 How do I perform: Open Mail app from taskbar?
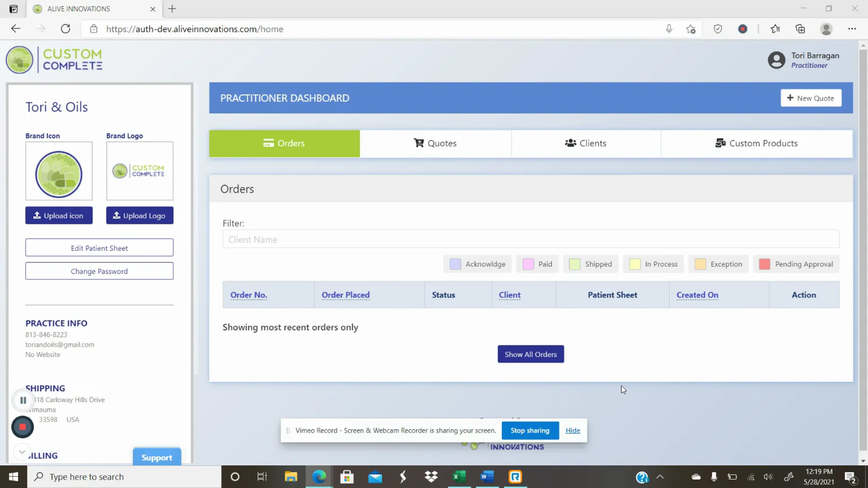[x=375, y=477]
